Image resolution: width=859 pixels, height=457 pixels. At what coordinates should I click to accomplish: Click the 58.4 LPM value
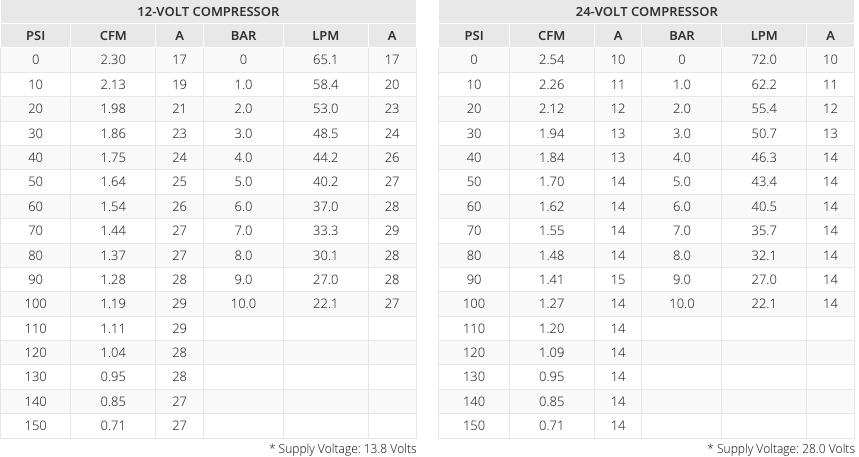325,85
